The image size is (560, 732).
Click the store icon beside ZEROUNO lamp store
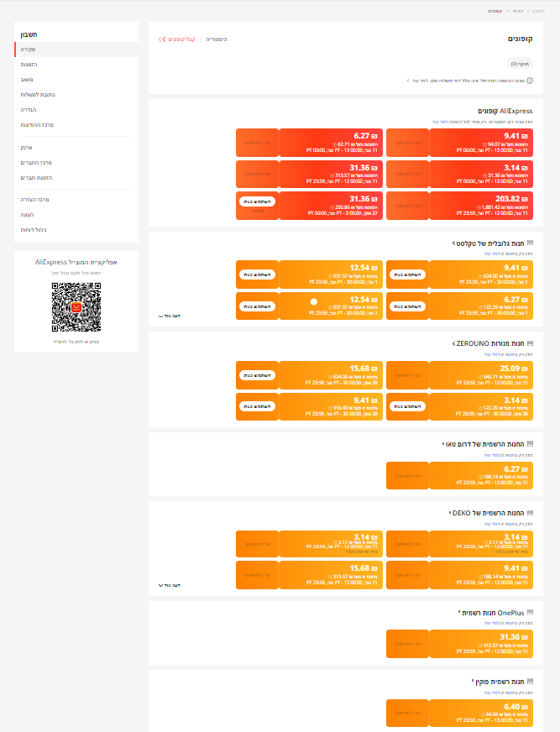tap(530, 343)
